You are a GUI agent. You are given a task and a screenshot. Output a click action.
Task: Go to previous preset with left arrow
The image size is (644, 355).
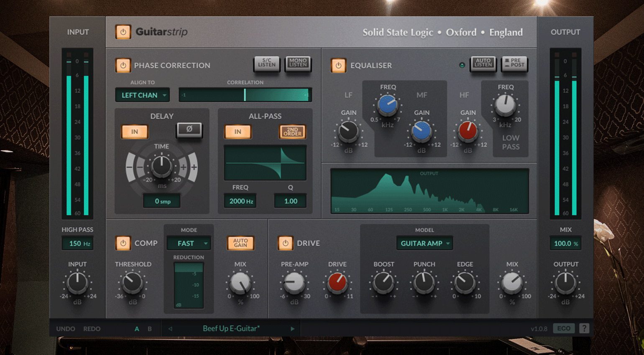[x=170, y=329]
